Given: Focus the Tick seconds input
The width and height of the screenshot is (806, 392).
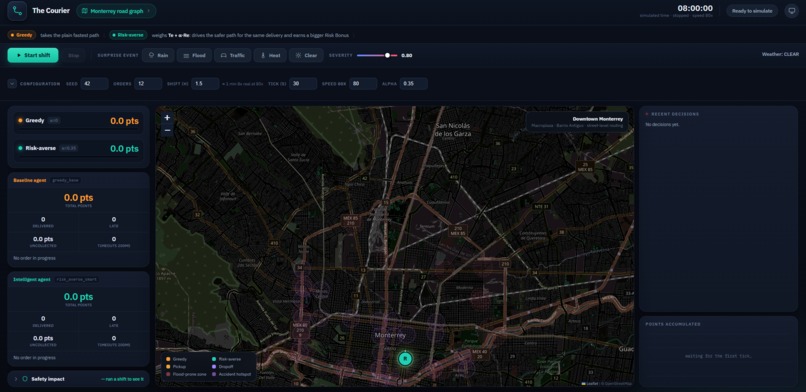Looking at the screenshot, I should (303, 84).
